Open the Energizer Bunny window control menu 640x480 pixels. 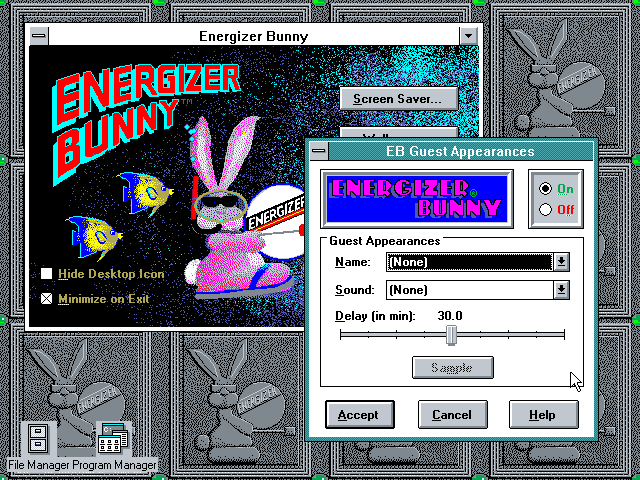pos(39,36)
